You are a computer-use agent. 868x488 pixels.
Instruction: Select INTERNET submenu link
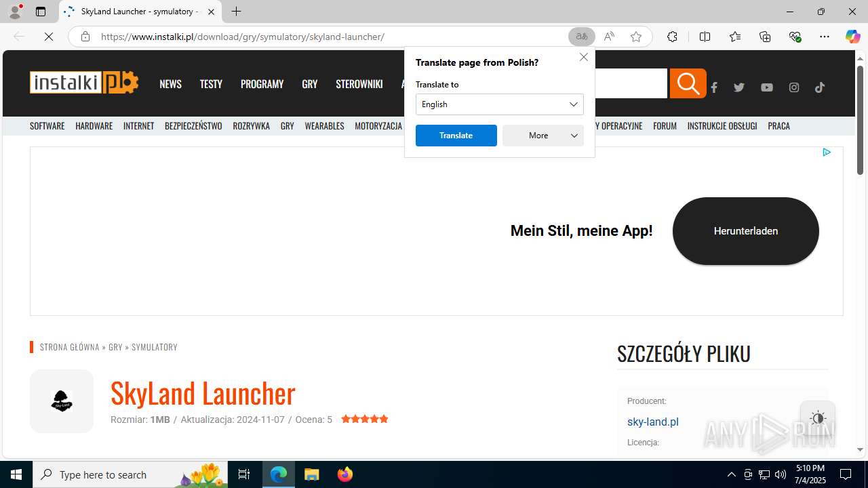coord(138,126)
